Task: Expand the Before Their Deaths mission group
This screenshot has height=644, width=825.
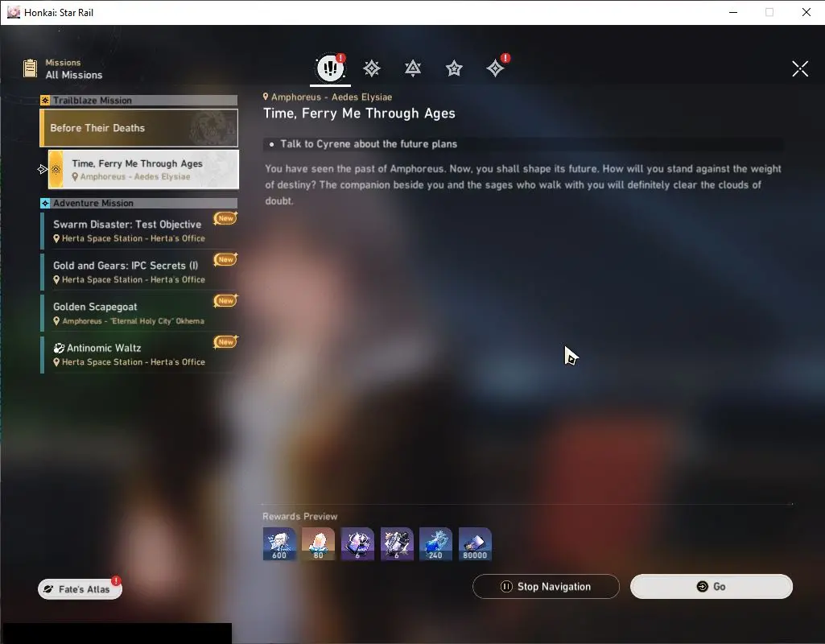Action: pyautogui.click(x=138, y=128)
